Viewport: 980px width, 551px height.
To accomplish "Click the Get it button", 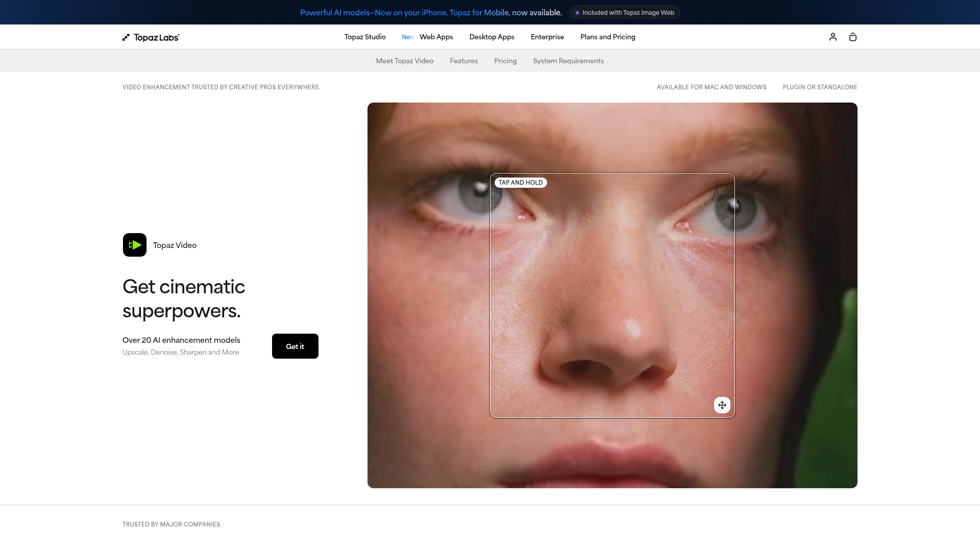I will 295,346.
